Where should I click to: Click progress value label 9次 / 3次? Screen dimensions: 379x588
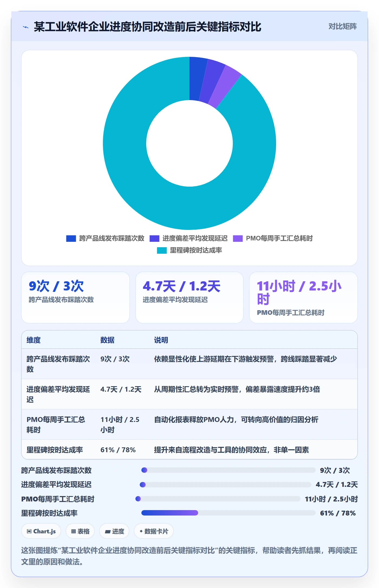335,470
